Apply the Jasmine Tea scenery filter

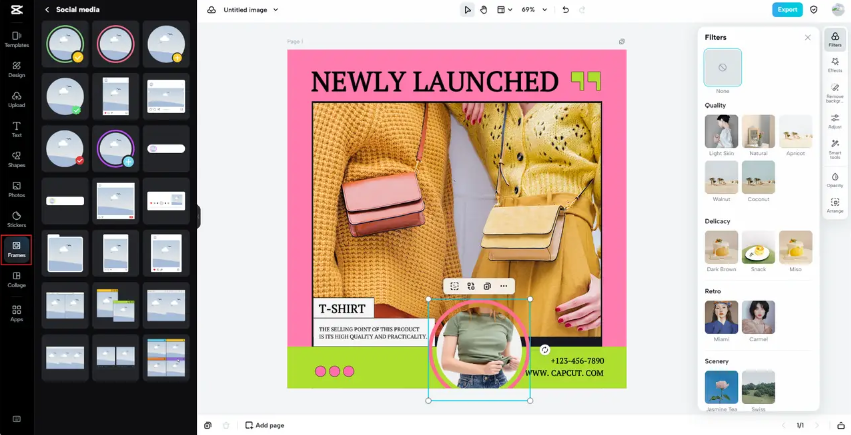click(721, 387)
